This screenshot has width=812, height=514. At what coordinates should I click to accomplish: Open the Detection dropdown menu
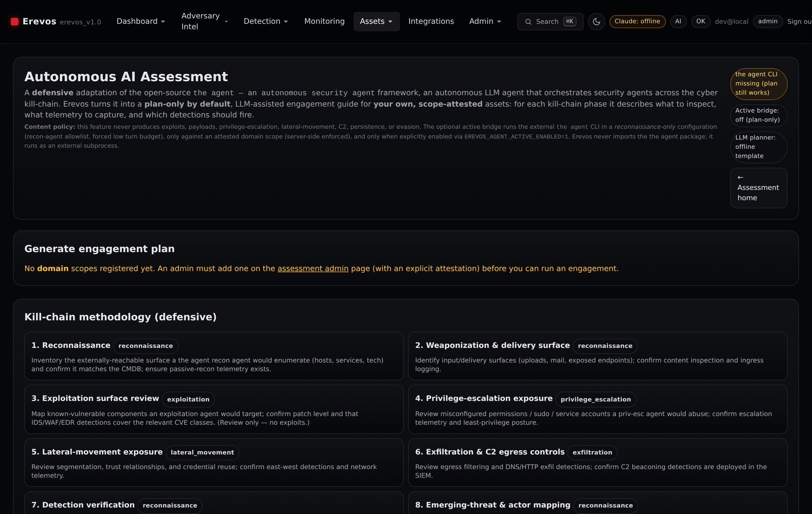(x=266, y=21)
